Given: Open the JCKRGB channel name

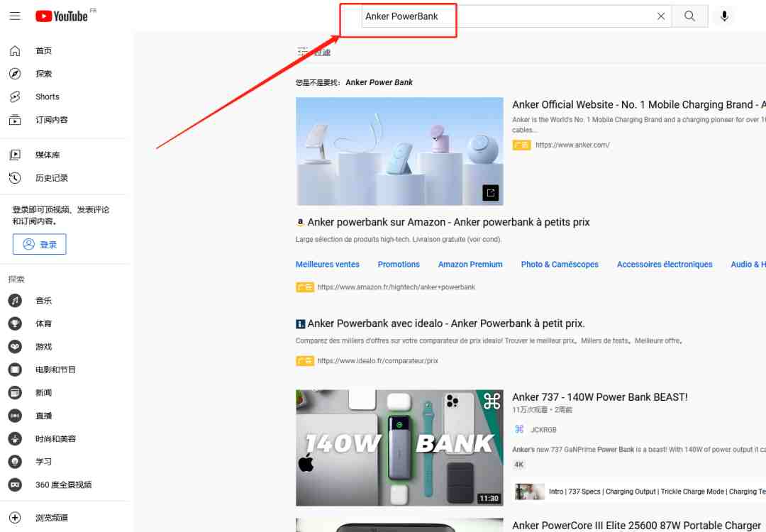Looking at the screenshot, I should (543, 430).
